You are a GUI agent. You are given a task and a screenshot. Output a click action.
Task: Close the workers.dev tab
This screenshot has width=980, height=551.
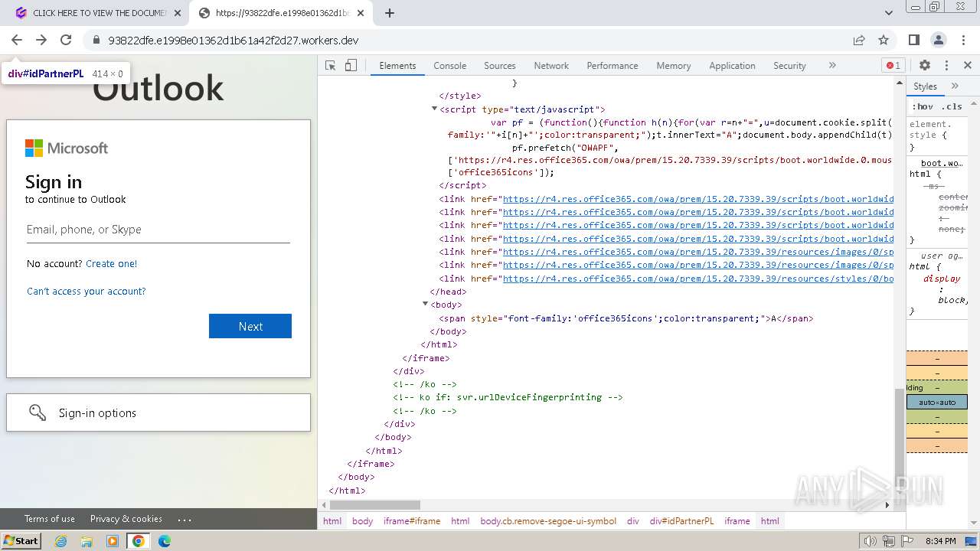pyautogui.click(x=361, y=13)
